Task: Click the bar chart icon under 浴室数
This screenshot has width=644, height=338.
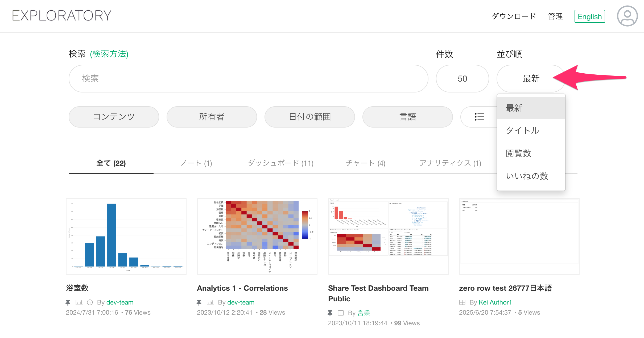Action: (x=79, y=302)
